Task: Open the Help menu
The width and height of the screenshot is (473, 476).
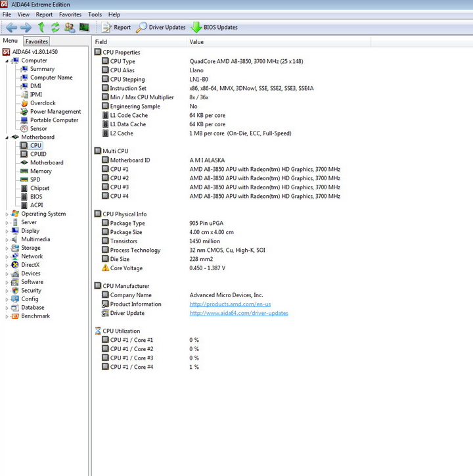Action: click(x=114, y=14)
